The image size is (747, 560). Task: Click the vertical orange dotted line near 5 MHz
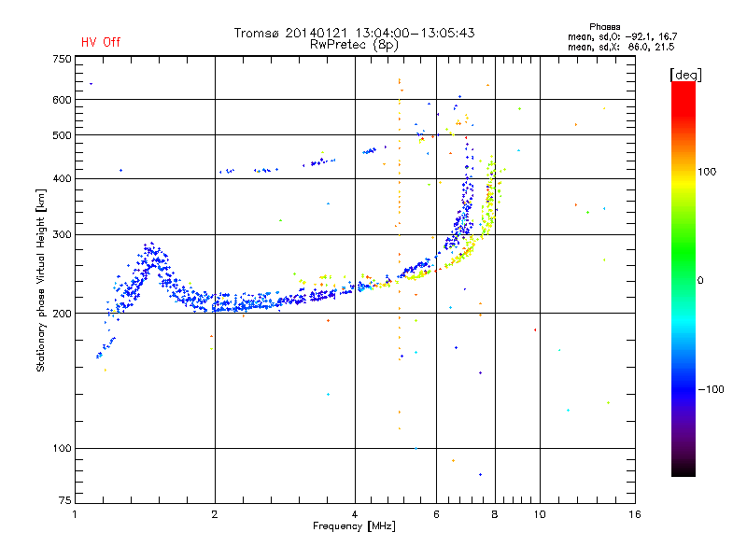click(x=400, y=255)
